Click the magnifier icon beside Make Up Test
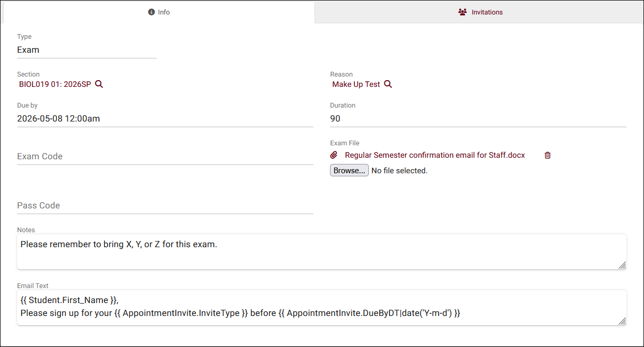 pyautogui.click(x=388, y=84)
